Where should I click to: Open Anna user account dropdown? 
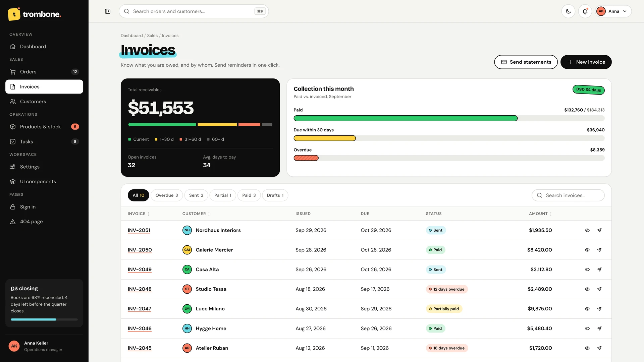point(613,11)
